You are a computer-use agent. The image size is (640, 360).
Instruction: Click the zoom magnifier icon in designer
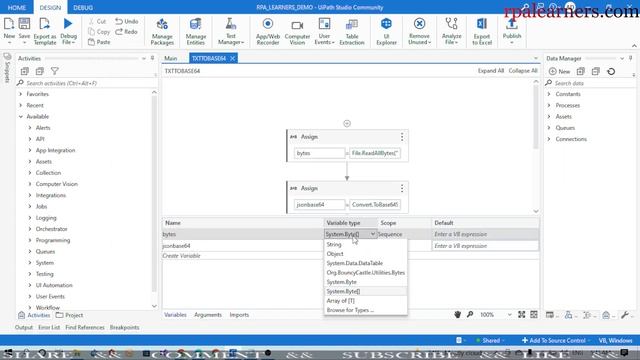click(470, 314)
